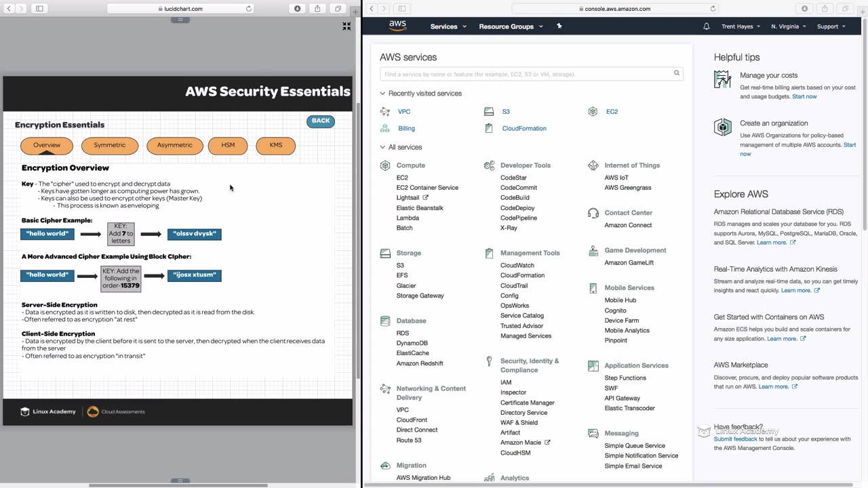The width and height of the screenshot is (868, 488).
Task: Open the Services dropdown in the AWS header
Action: pos(448,26)
